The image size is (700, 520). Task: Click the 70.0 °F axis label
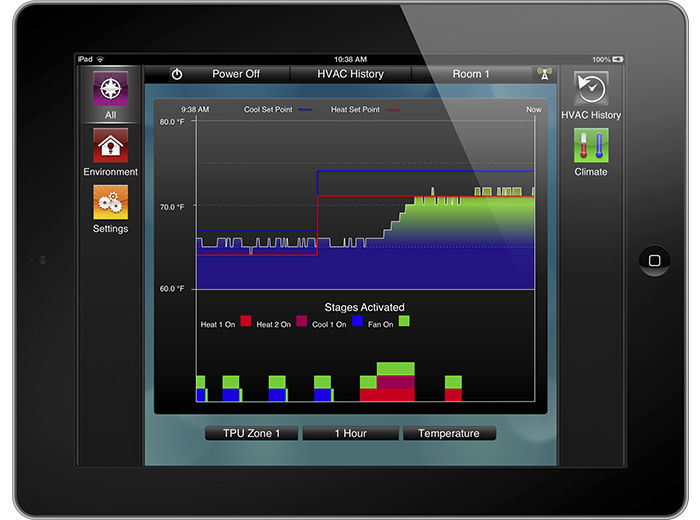coord(172,207)
